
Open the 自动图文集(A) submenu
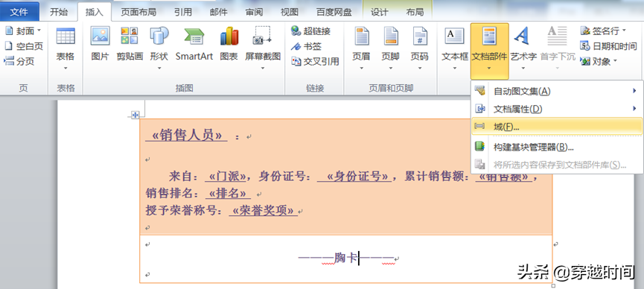pyautogui.click(x=556, y=91)
